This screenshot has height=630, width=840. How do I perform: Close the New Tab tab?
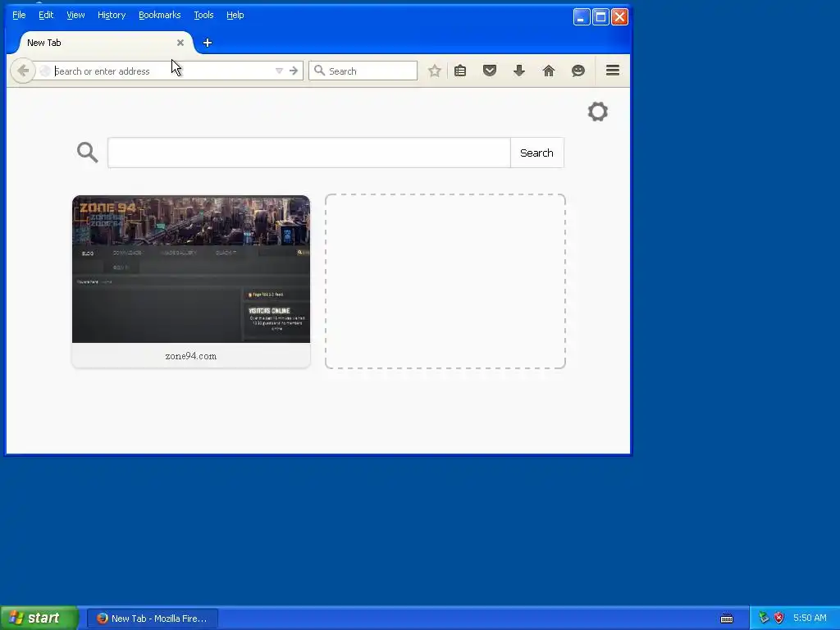coord(180,43)
